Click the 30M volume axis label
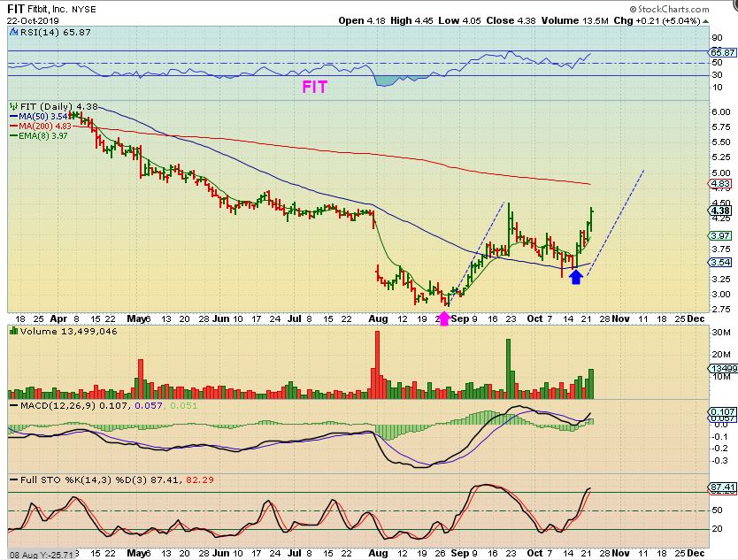This screenshot has width=738, height=560. pyautogui.click(x=721, y=333)
